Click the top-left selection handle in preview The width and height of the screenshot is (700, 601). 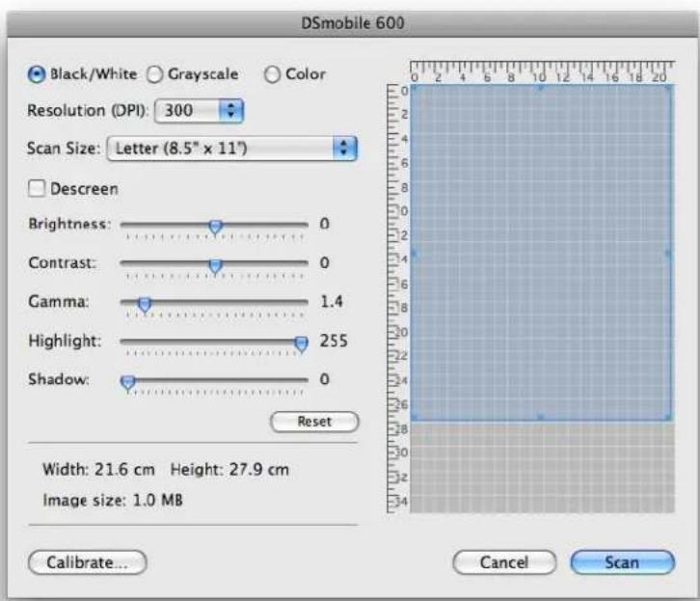tap(414, 88)
